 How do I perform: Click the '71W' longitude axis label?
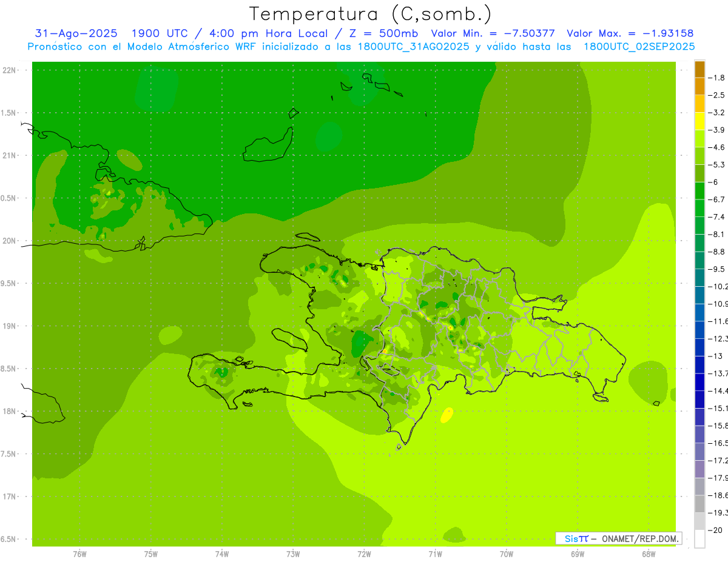pyautogui.click(x=435, y=554)
